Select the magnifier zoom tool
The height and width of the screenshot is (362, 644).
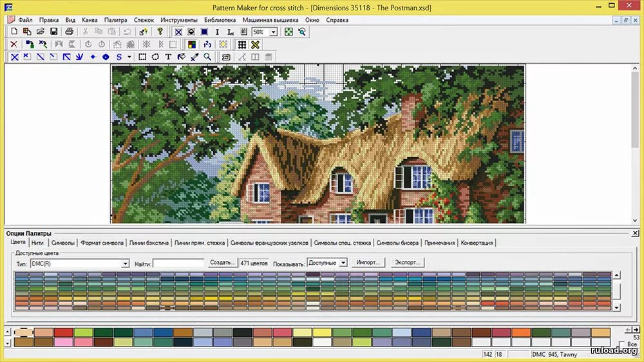[207, 57]
